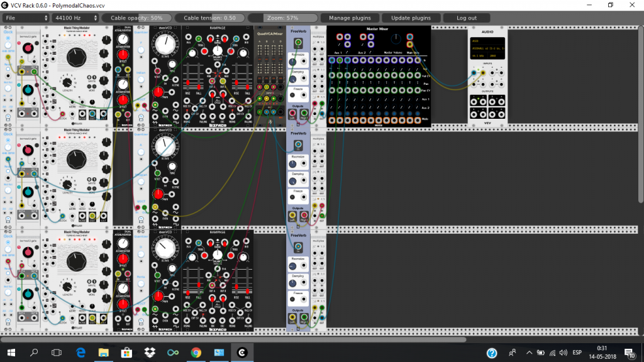The width and height of the screenshot is (644, 362).
Task: Click the Log out button
Action: tap(467, 18)
